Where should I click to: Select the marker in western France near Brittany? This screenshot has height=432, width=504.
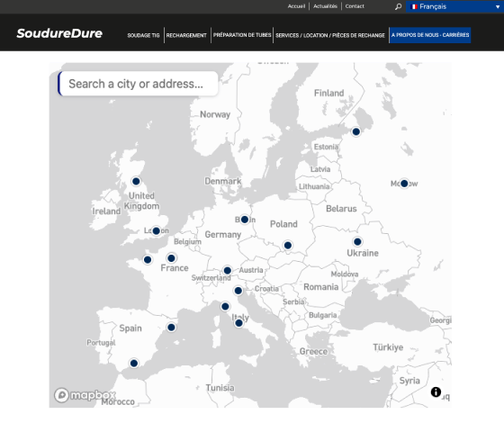[x=148, y=260]
